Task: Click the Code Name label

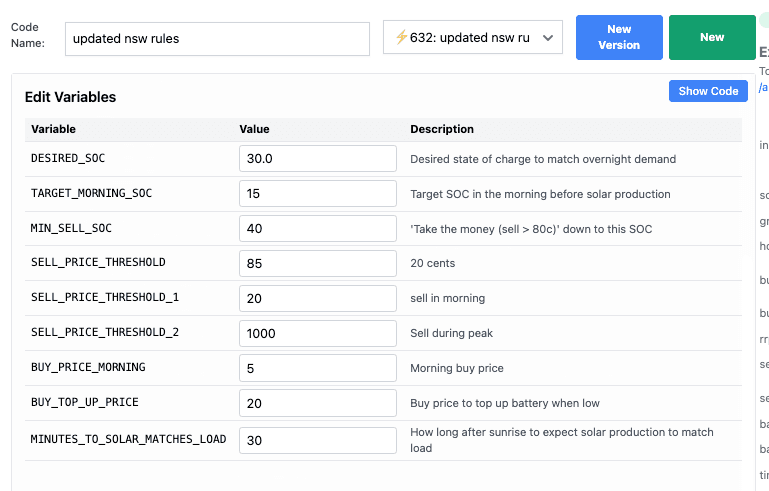Action: pos(28,35)
